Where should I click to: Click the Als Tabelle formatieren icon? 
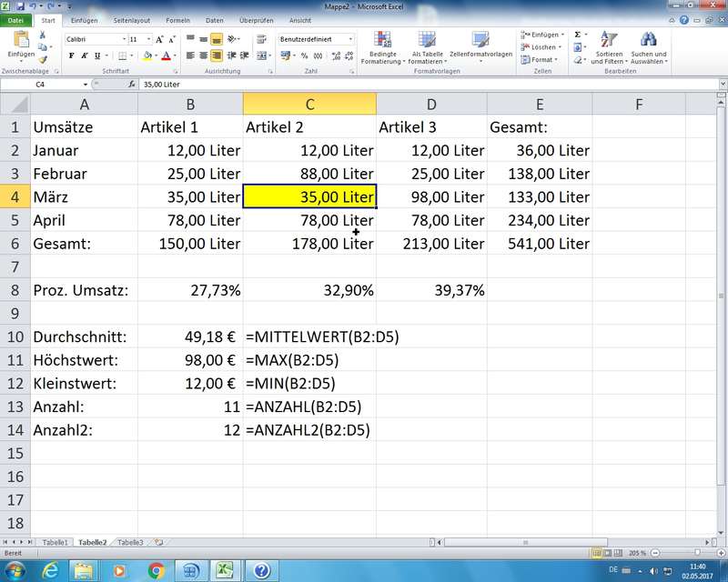point(427,46)
